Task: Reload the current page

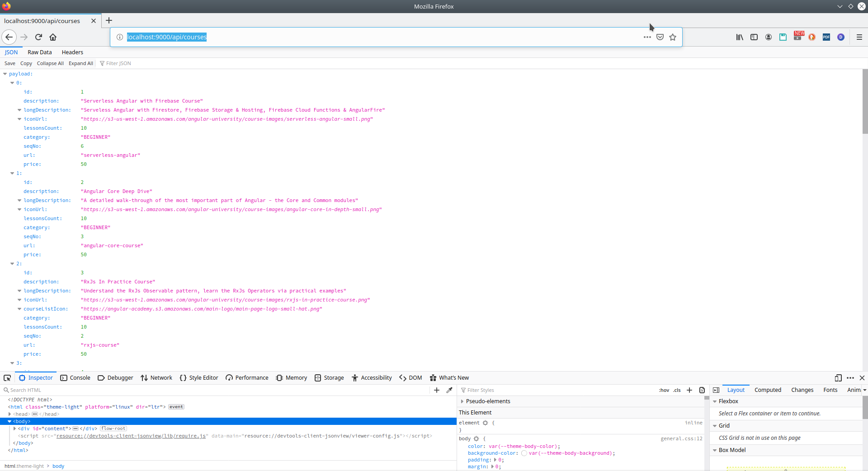Action: pos(38,37)
